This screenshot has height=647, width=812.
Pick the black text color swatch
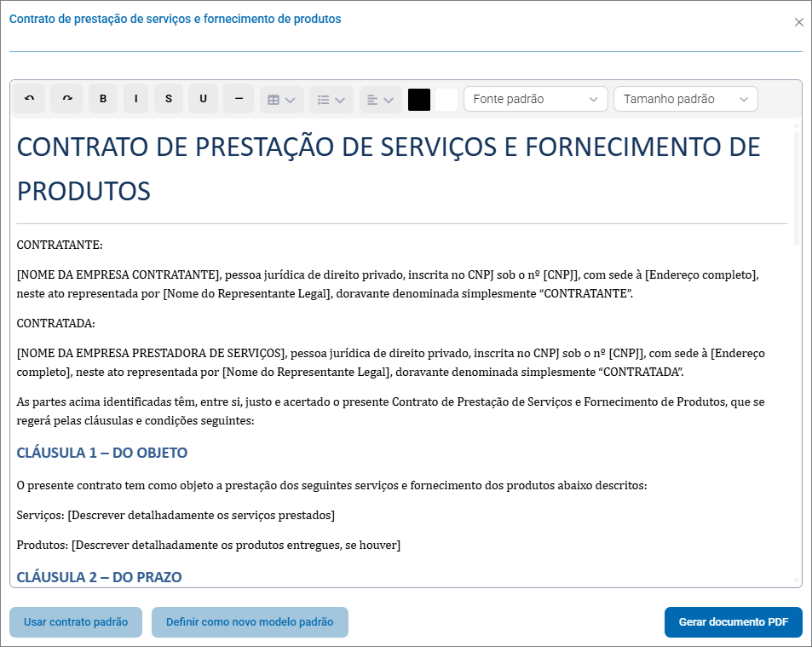click(x=419, y=100)
